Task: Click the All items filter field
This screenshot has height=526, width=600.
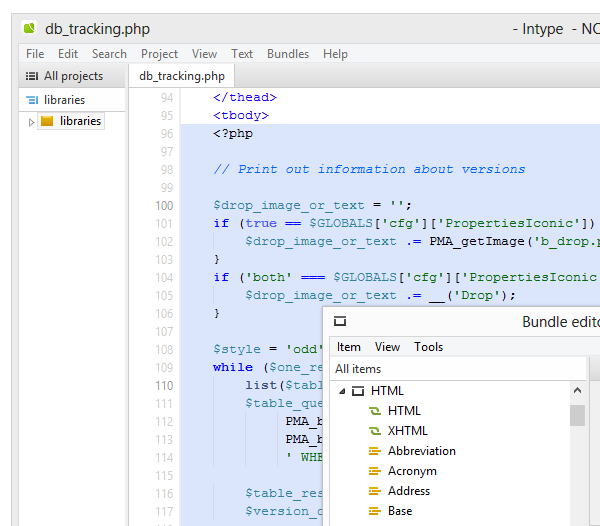Action: click(x=450, y=369)
